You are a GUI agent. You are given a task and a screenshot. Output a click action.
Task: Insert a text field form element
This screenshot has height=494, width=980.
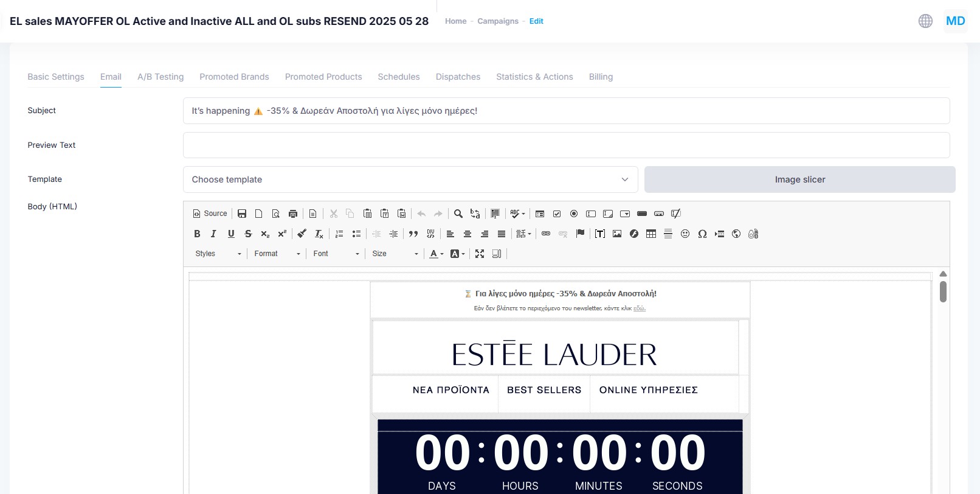tap(591, 214)
